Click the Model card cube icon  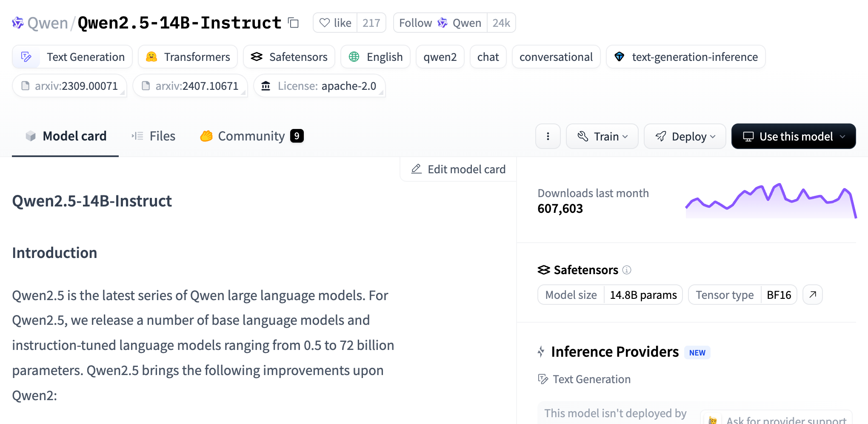point(31,136)
